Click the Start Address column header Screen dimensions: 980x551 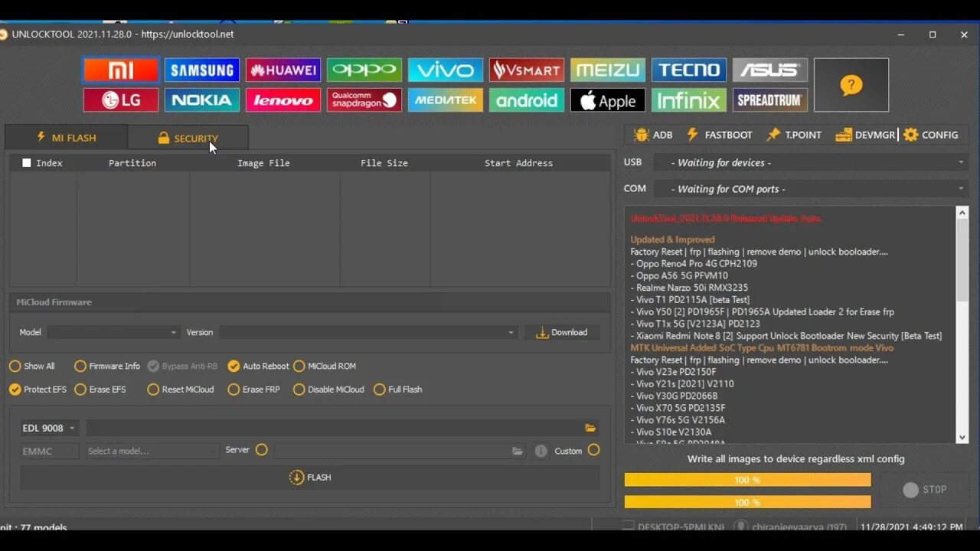[x=518, y=163]
